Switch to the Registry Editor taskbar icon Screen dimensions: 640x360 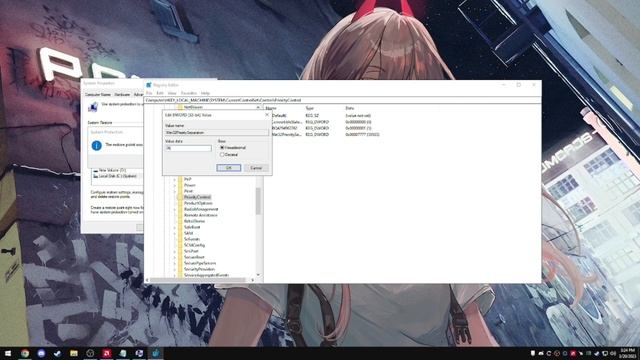(156, 353)
